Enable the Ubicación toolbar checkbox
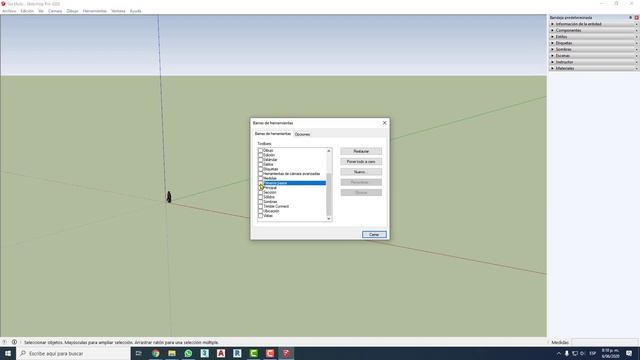 (260, 211)
